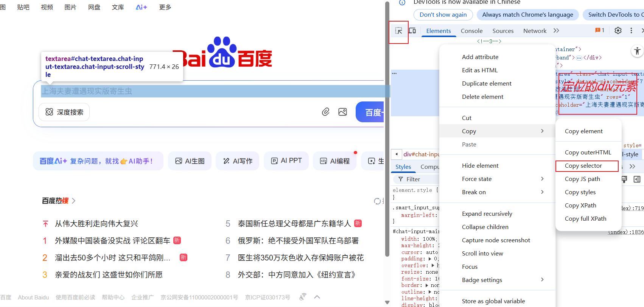Click Don't show again button
The height and width of the screenshot is (307, 644).
point(443,15)
